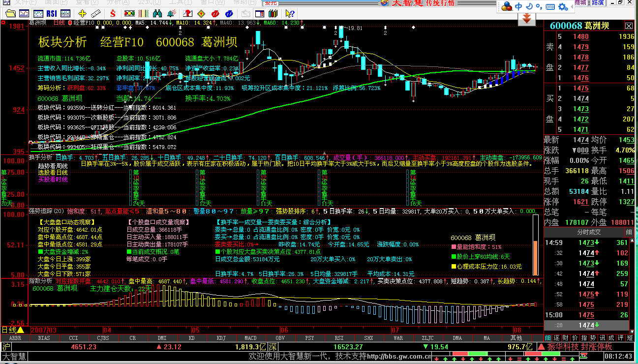Click the 商城 link in title bar
Screen dimensions: 638x364
click(580, 2)
